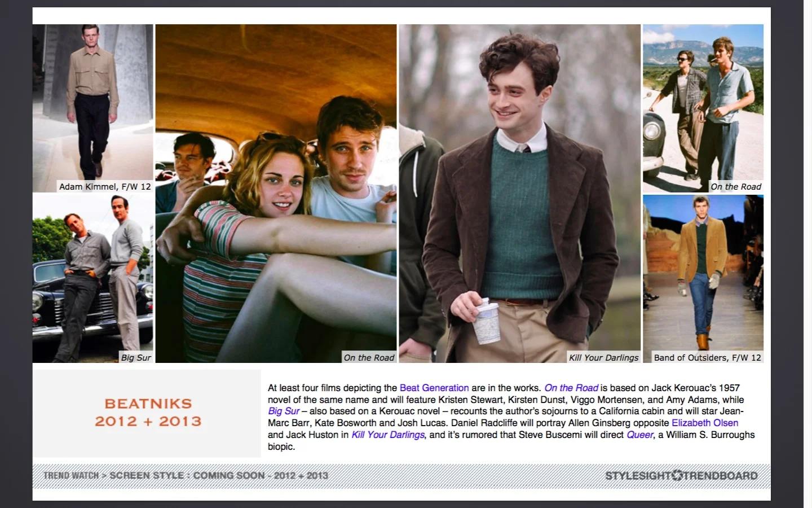Click the Big Sur photo caption
Screen dimensions: 812x508
(x=136, y=357)
